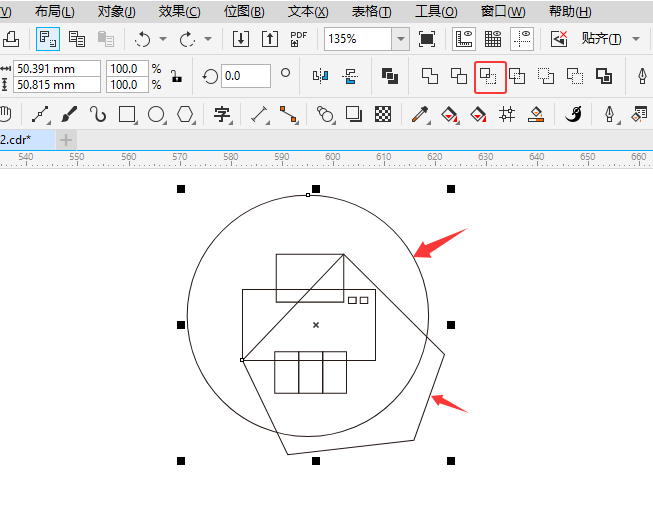Click the Print icon in standard toolbar
Screen dimensions: 653x518
pos(10,39)
